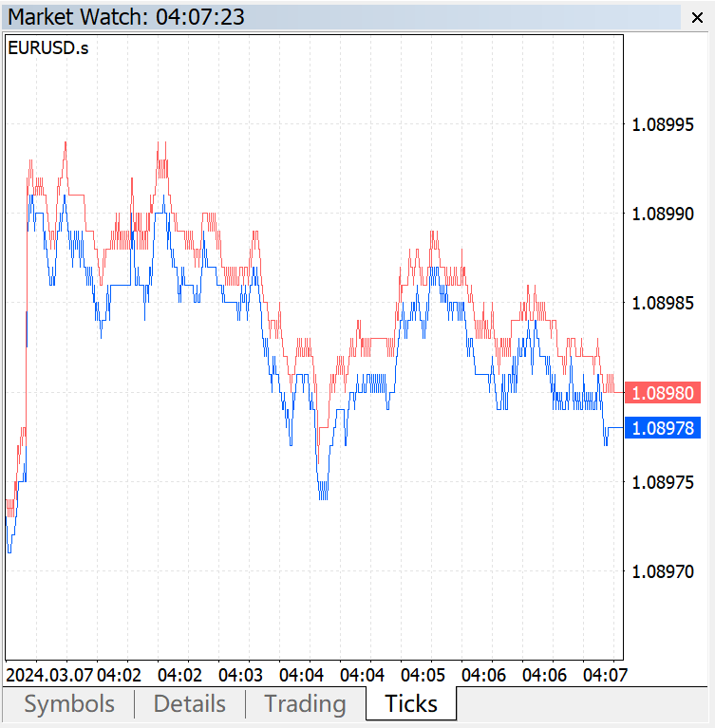The image size is (715, 728).
Task: Click the red ask price tag 1.08980
Action: 663,393
